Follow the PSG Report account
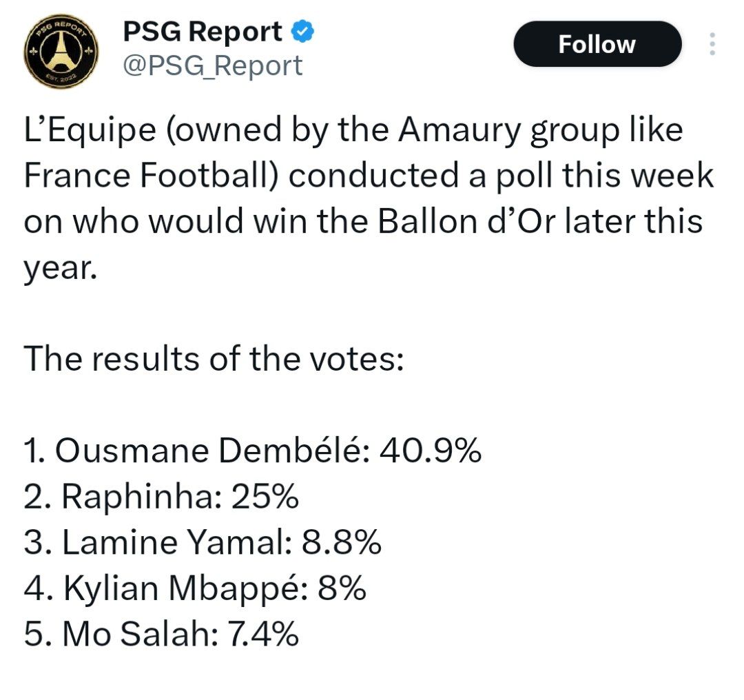Screen dimensions: 744x700 (x=597, y=43)
